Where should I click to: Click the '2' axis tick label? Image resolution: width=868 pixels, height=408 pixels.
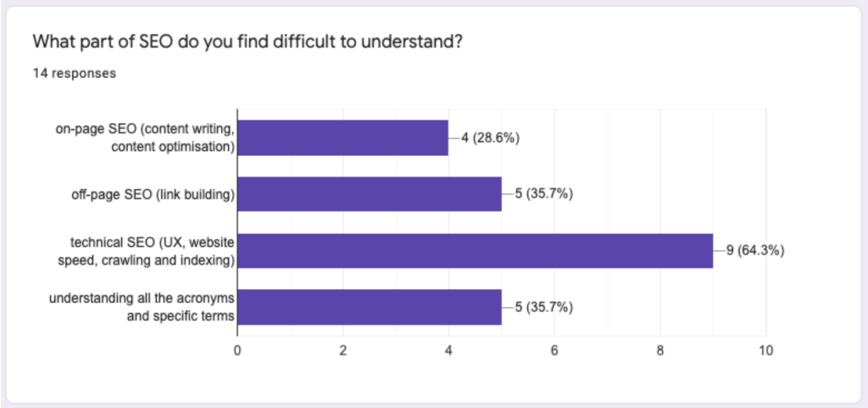(343, 350)
